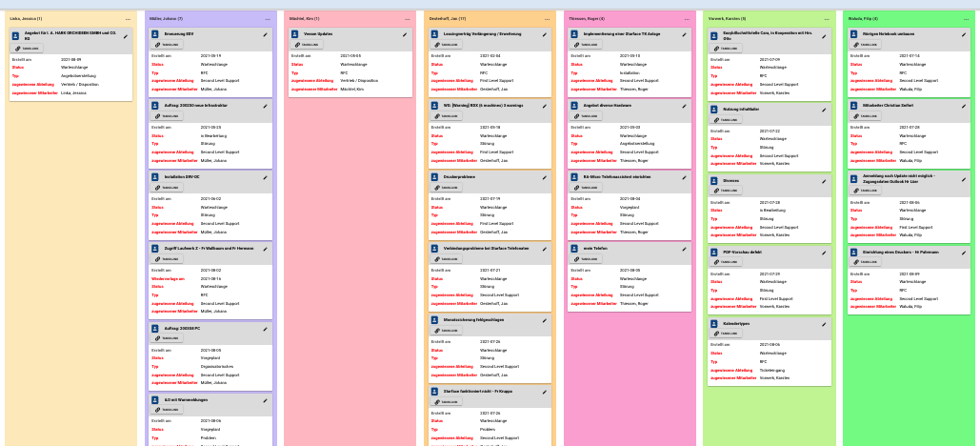Viewport: 980px width, 446px height.
Task: Click the link button on Druckerprobleme card
Action: [x=448, y=188]
